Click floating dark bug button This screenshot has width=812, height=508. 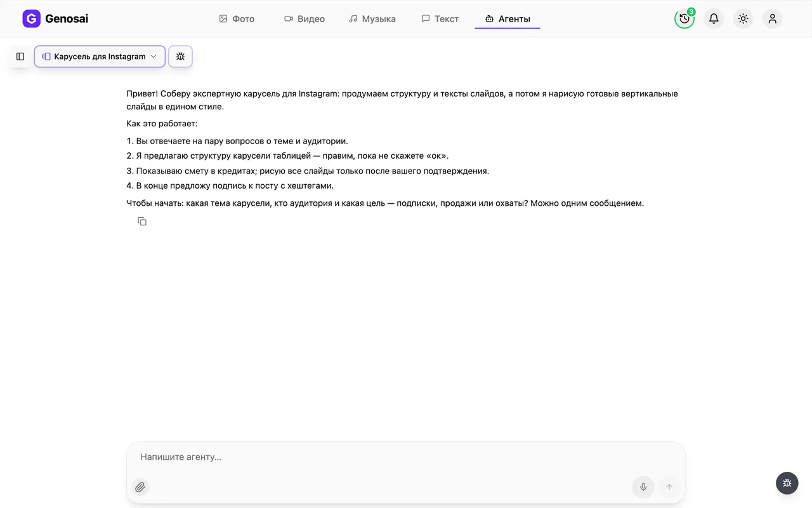[787, 483]
